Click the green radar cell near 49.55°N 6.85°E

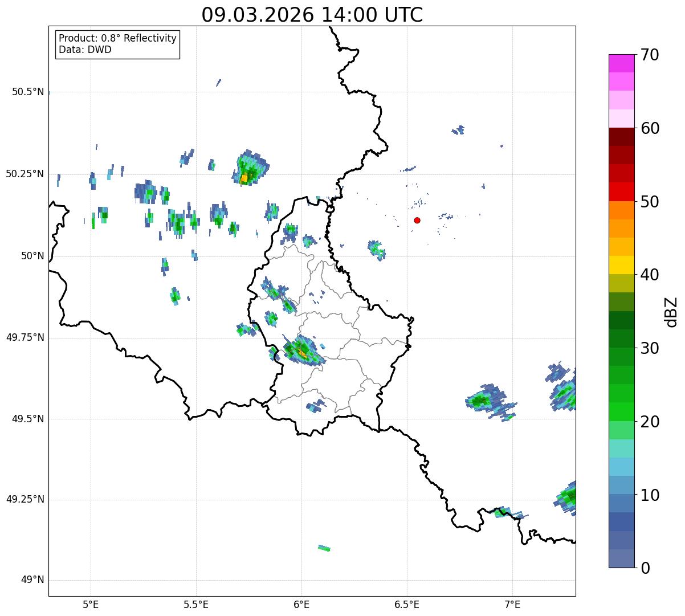click(482, 401)
